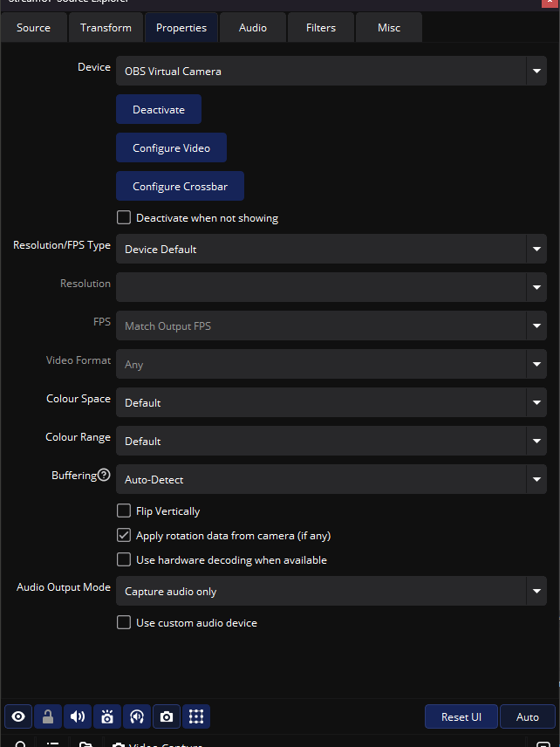Check the Flip Vertically option
Screen dimensions: 560x747
point(124,511)
